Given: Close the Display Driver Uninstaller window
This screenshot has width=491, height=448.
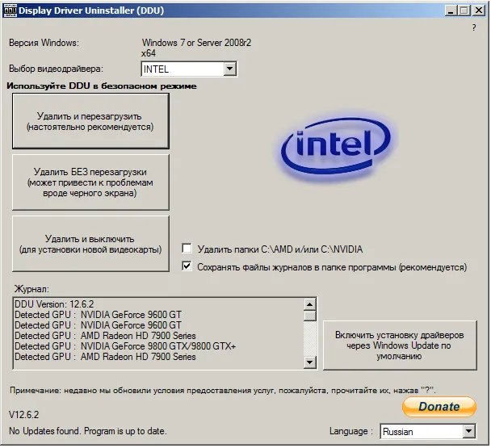Looking at the screenshot, I should (x=479, y=10).
